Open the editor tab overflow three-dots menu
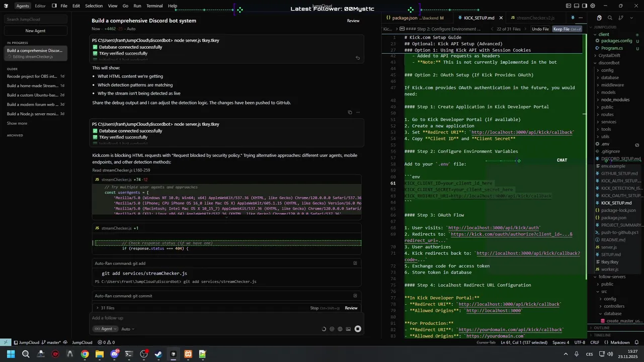Image resolution: width=644 pixels, height=362 pixels. tap(581, 18)
